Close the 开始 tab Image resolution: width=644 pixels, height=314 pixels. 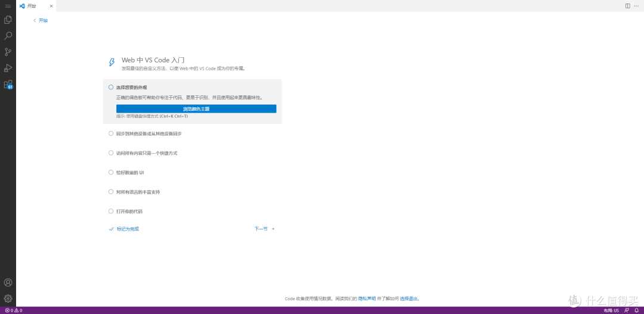(51, 6)
